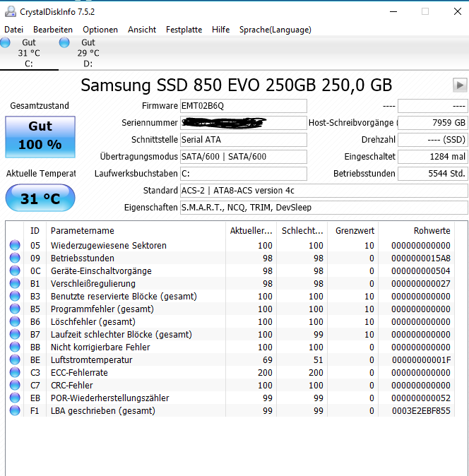Click the Gut 100 % health status button
This screenshot has height=476, width=469.
(40, 137)
